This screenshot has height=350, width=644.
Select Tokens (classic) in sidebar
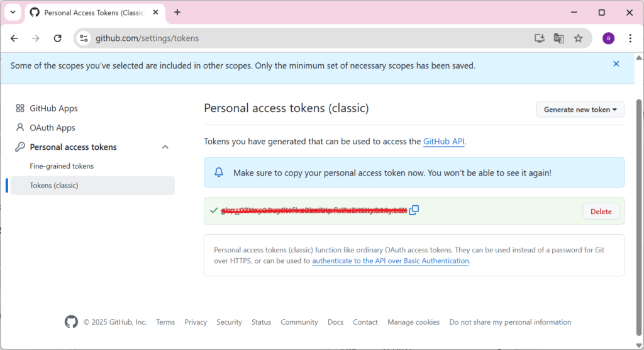pos(92,186)
